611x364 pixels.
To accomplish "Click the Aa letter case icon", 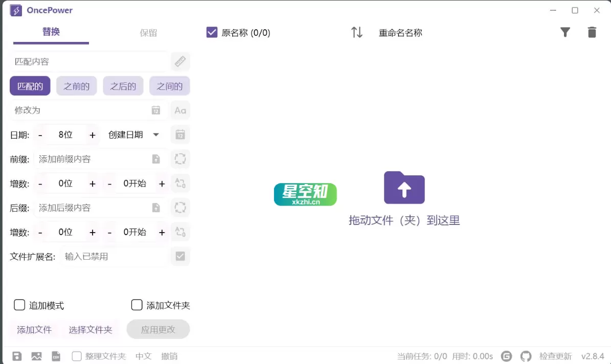I will tap(179, 110).
